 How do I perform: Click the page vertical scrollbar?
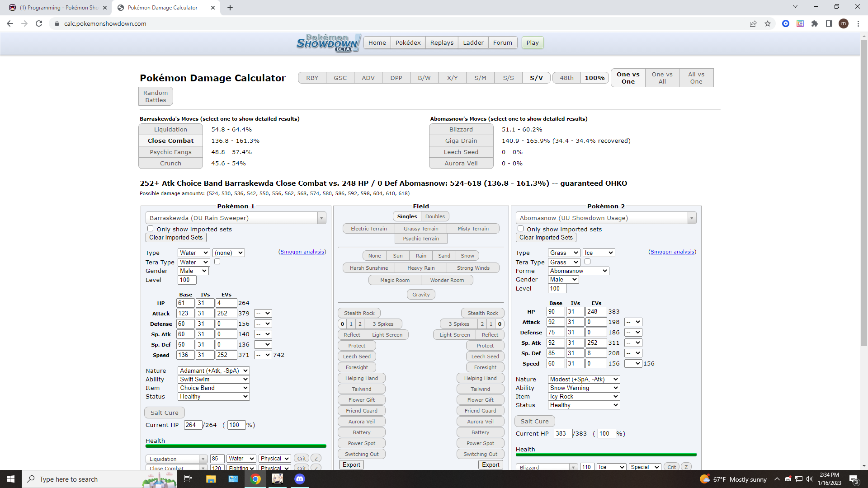pos(864,192)
